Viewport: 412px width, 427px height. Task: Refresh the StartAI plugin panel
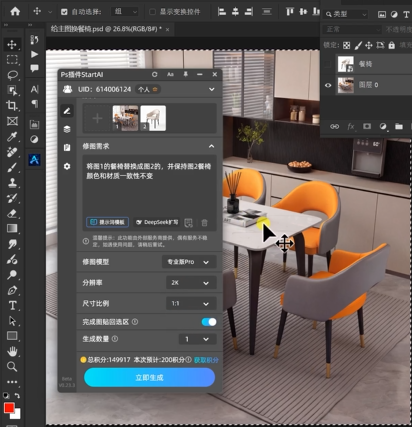[154, 74]
